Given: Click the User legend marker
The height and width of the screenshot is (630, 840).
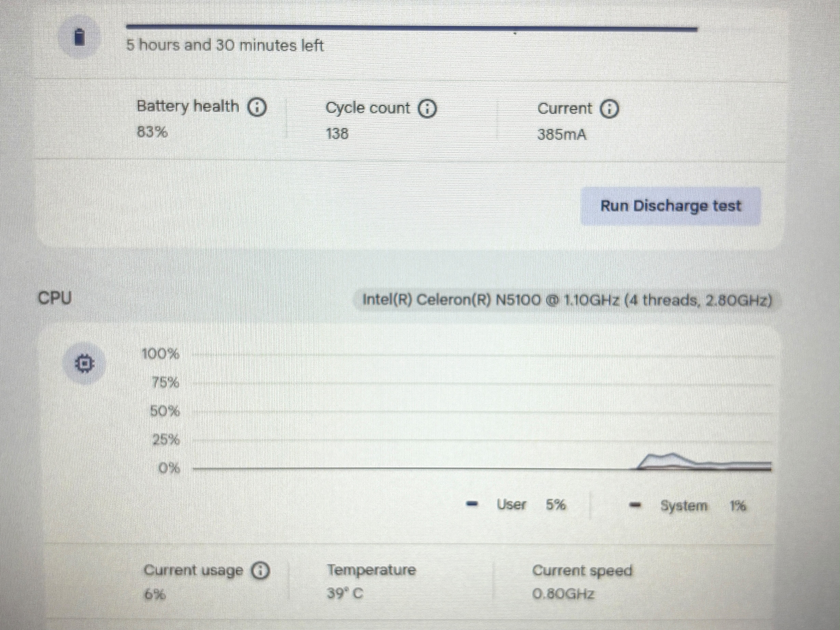Looking at the screenshot, I should click(472, 504).
